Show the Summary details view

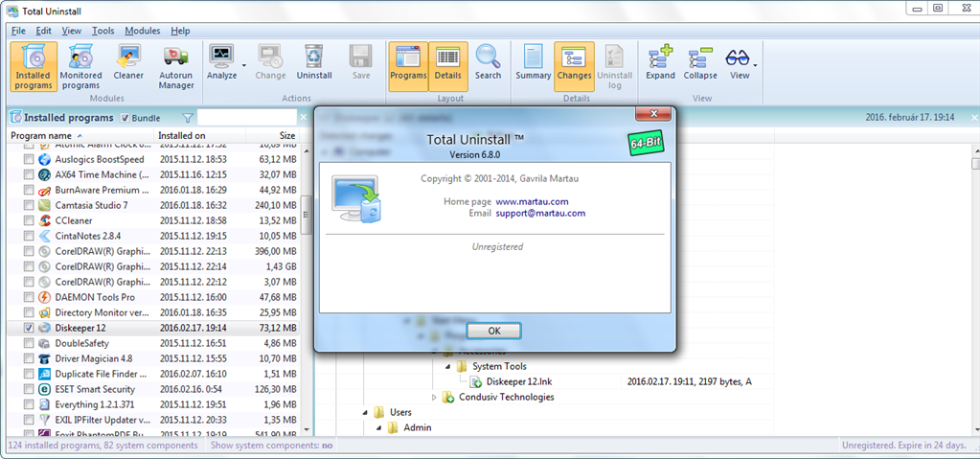click(534, 62)
